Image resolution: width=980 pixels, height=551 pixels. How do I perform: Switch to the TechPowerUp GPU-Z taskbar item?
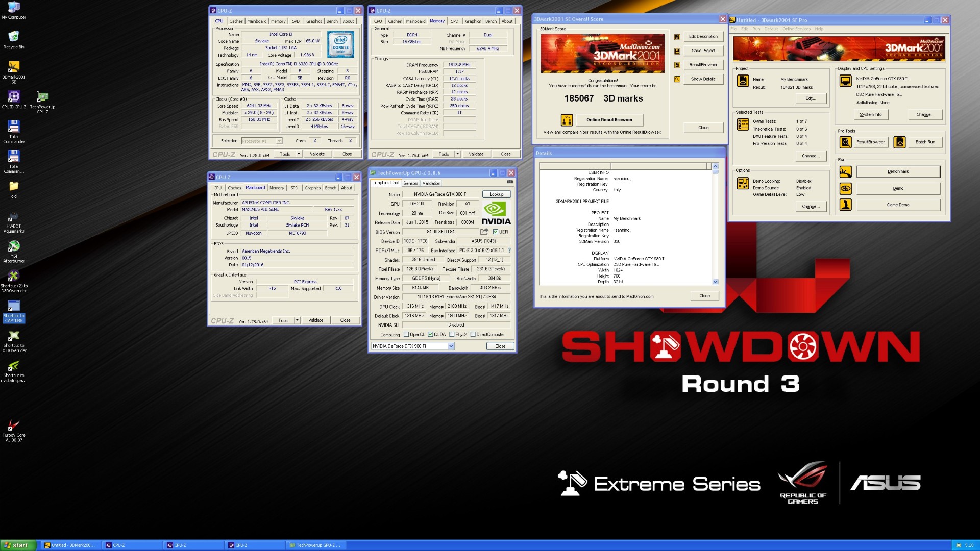point(315,545)
